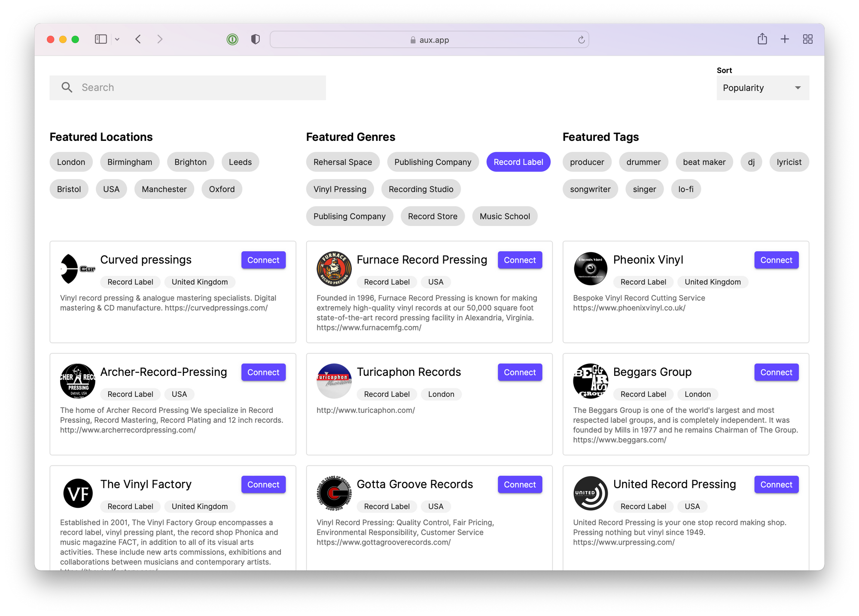Open the privacy shield icon
The width and height of the screenshot is (859, 616).
click(256, 40)
